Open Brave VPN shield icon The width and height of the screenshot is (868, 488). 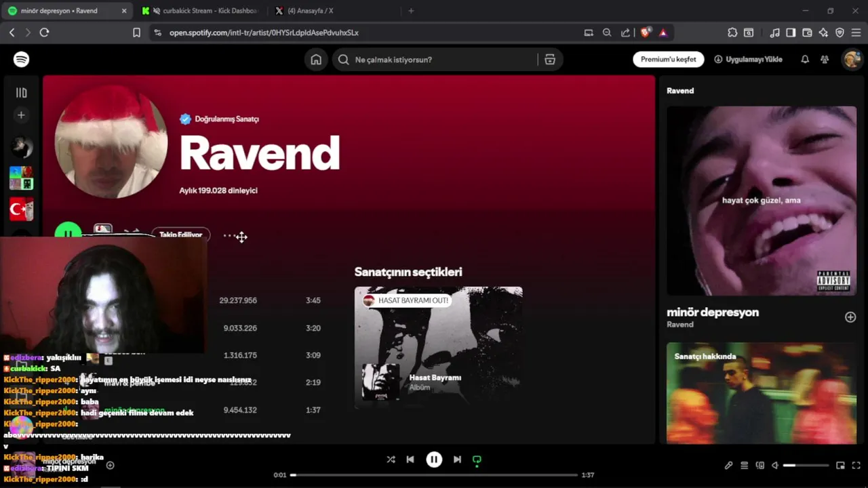[840, 33]
